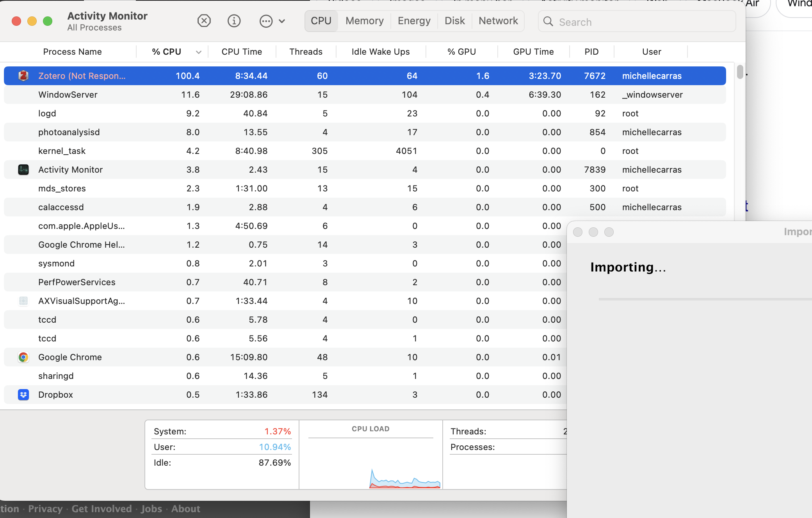Sort by the Threads column header
The height and width of the screenshot is (518, 812).
coord(306,52)
